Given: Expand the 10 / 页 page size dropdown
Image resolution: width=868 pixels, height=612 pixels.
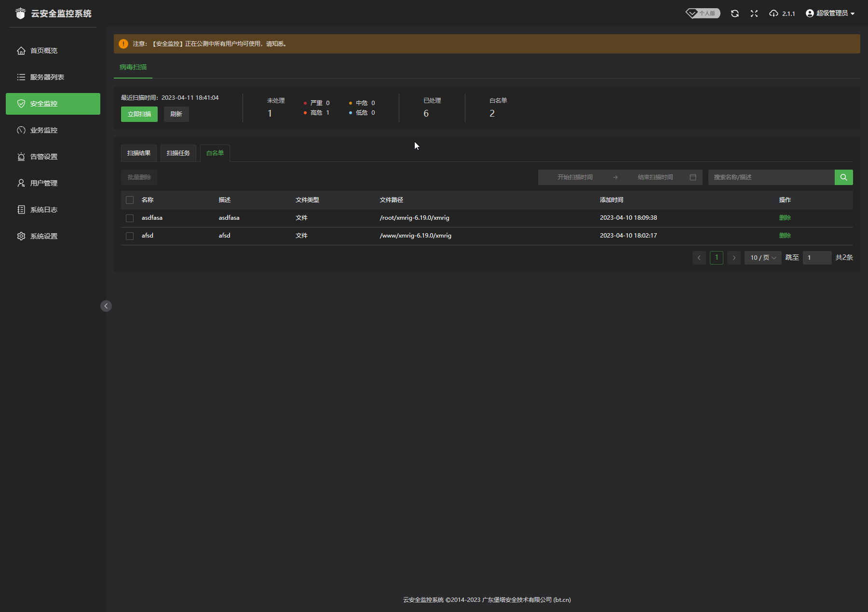Looking at the screenshot, I should point(763,258).
